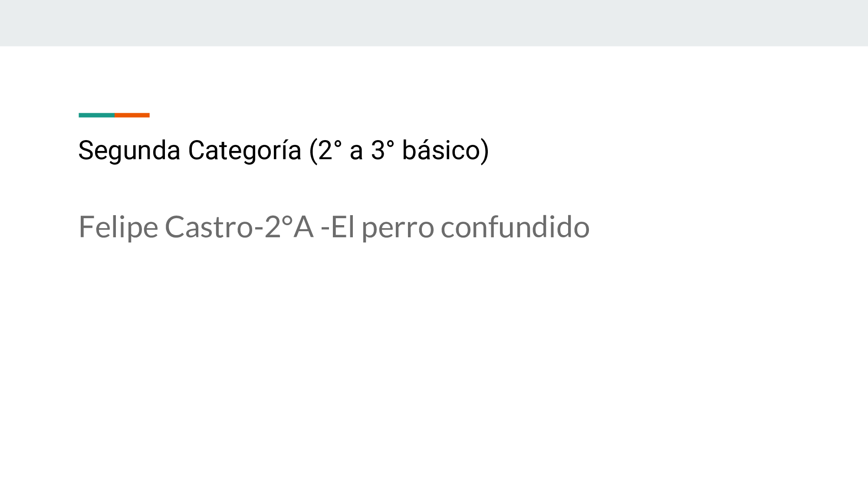The height and width of the screenshot is (488, 868).
Task: Click empty space right of the title
Action: click(x=673, y=151)
